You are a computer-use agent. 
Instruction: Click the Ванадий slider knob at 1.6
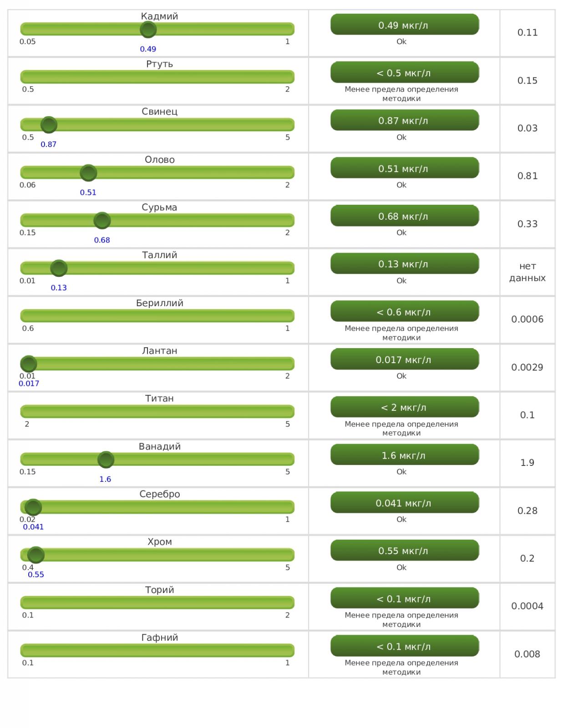pyautogui.click(x=106, y=460)
